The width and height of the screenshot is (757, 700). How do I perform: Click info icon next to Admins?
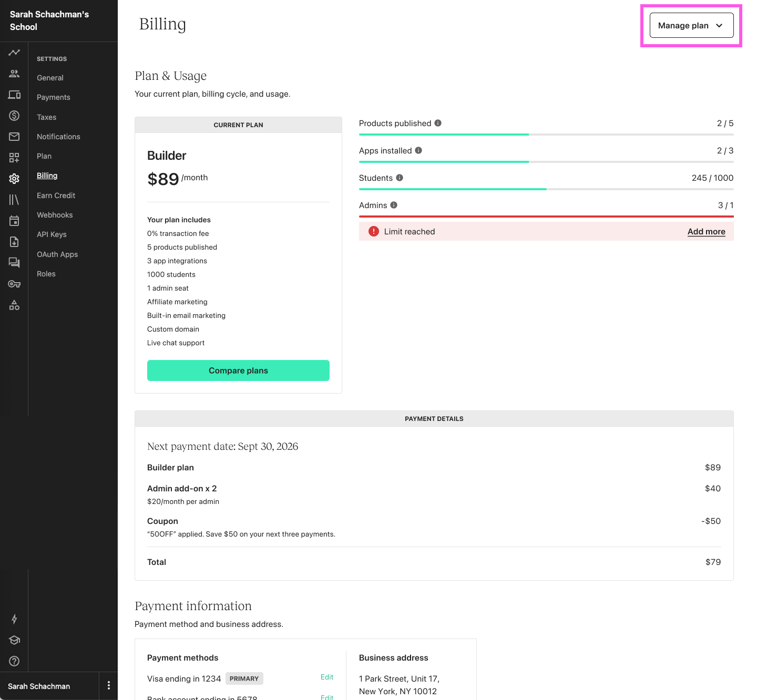[394, 205]
